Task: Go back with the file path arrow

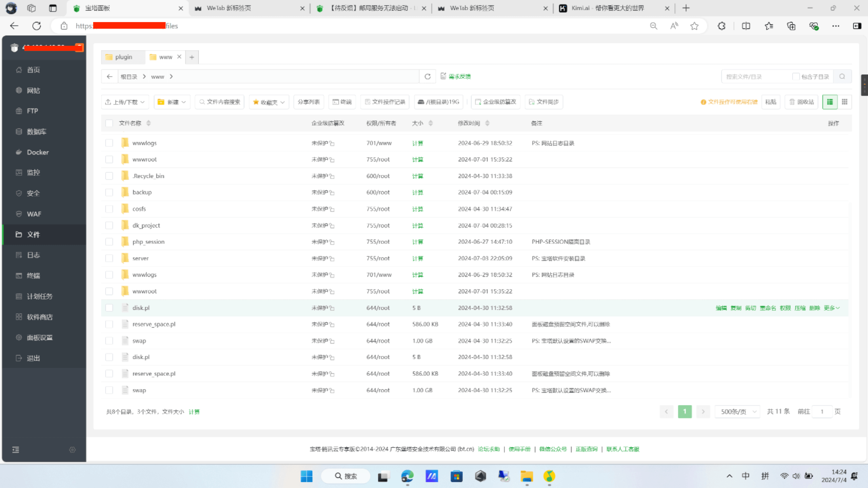Action: 109,77
